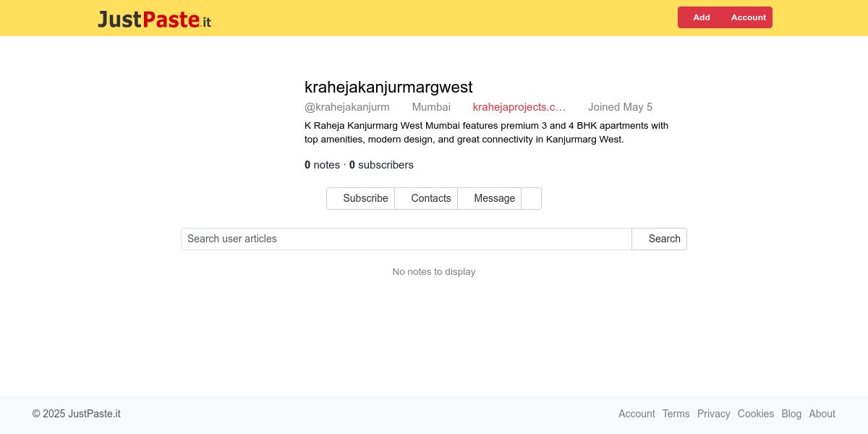The width and height of the screenshot is (868, 434).
Task: Subscribe to krahejakanjurmargwest
Action: [360, 198]
